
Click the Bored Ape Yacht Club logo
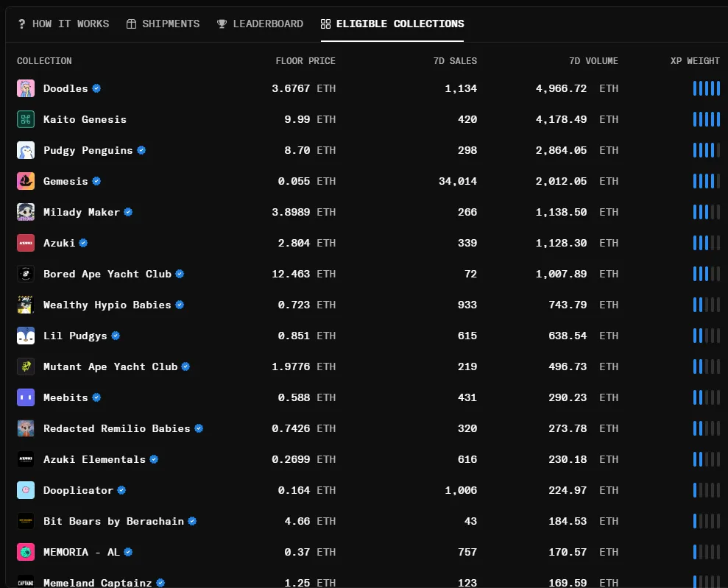pos(26,274)
